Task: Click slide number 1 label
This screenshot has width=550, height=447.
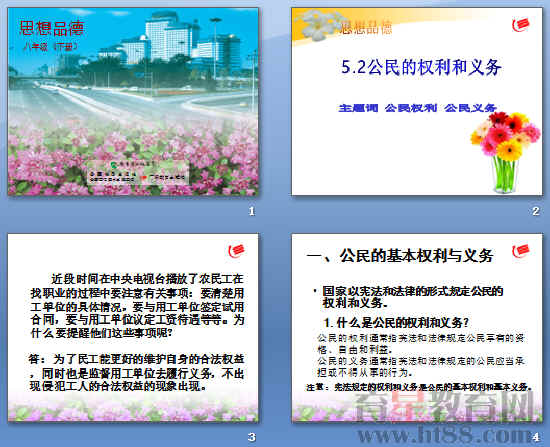Action: pyautogui.click(x=251, y=211)
